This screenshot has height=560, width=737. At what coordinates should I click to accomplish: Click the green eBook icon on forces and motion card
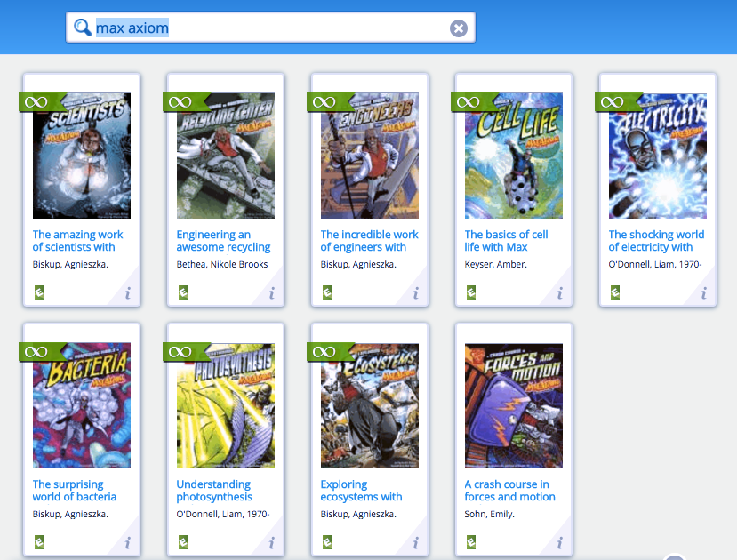[471, 542]
